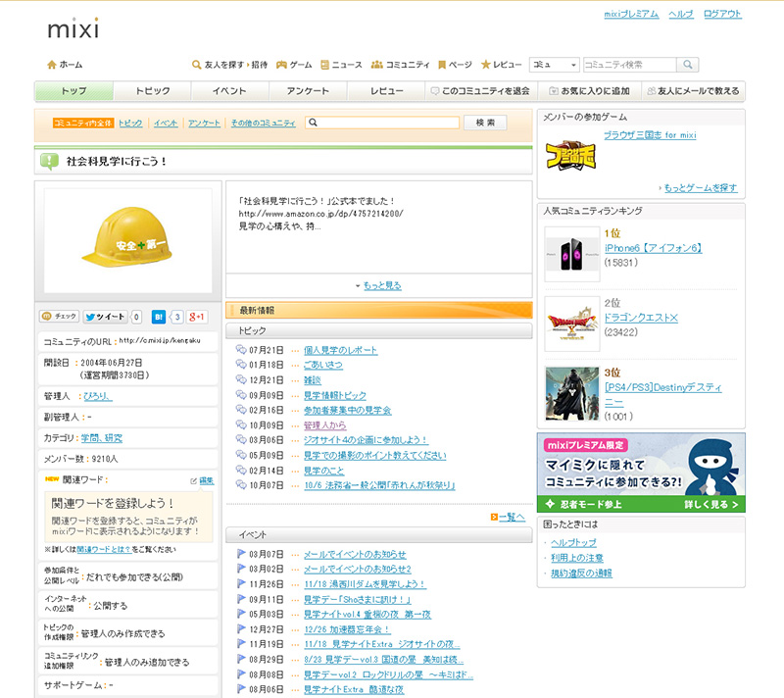This screenshot has height=698, width=784.
Task: Click the Google +1 button
Action: (197, 317)
